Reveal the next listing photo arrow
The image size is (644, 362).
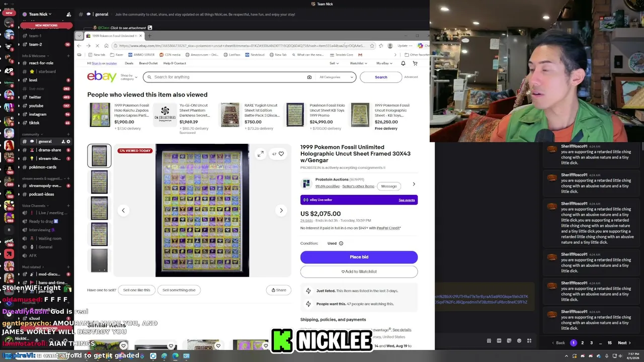[x=281, y=211]
